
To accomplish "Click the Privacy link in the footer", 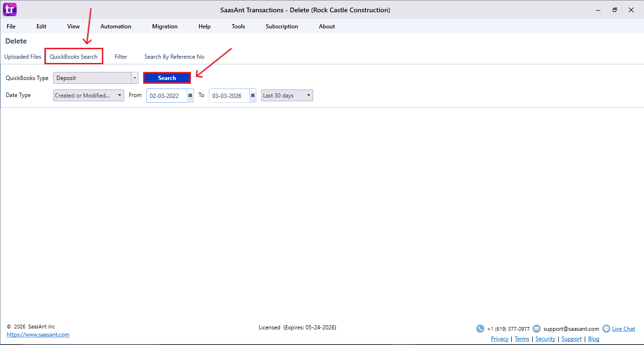I will (x=499, y=339).
